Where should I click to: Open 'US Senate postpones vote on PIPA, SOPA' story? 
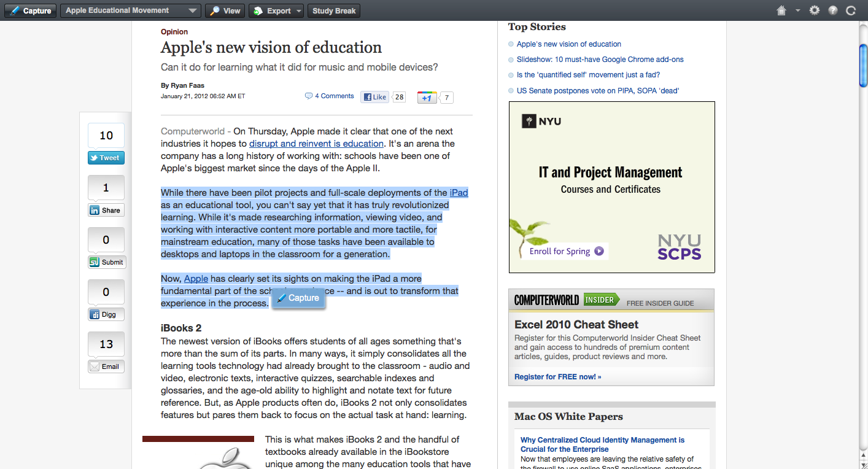click(598, 91)
